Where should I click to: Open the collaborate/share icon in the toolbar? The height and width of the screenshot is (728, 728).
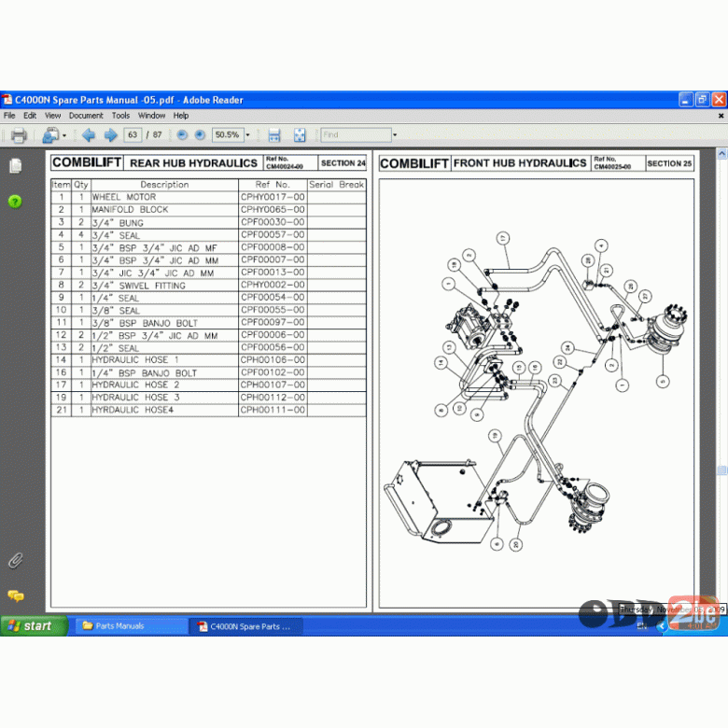tap(50, 135)
